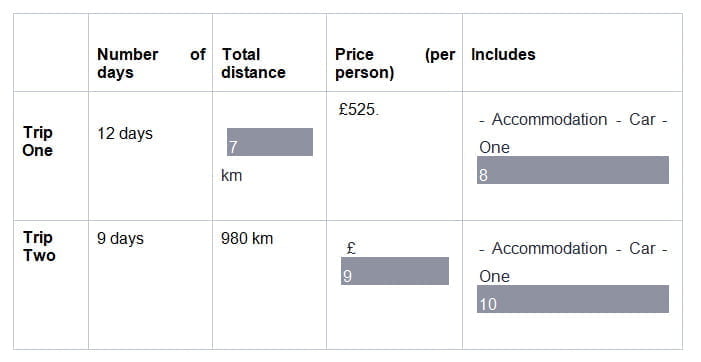701x362 pixels.
Task: Click the km unit label in Trip One
Action: pyautogui.click(x=232, y=176)
